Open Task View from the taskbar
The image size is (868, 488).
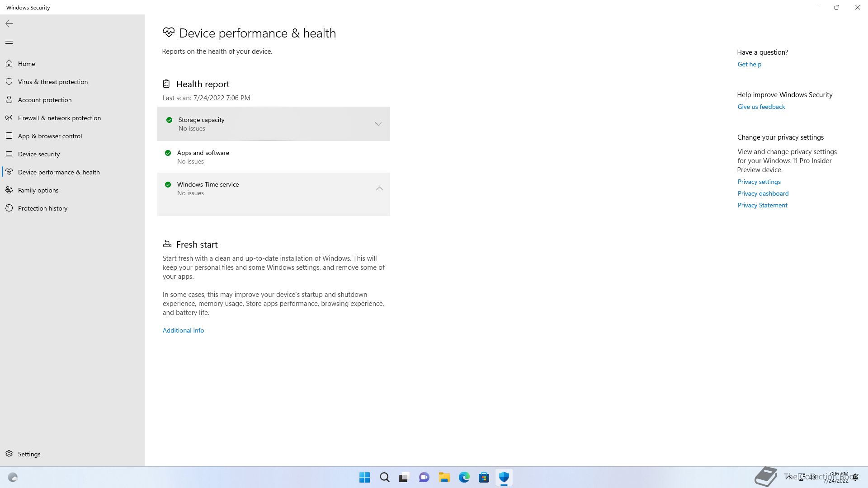(404, 478)
